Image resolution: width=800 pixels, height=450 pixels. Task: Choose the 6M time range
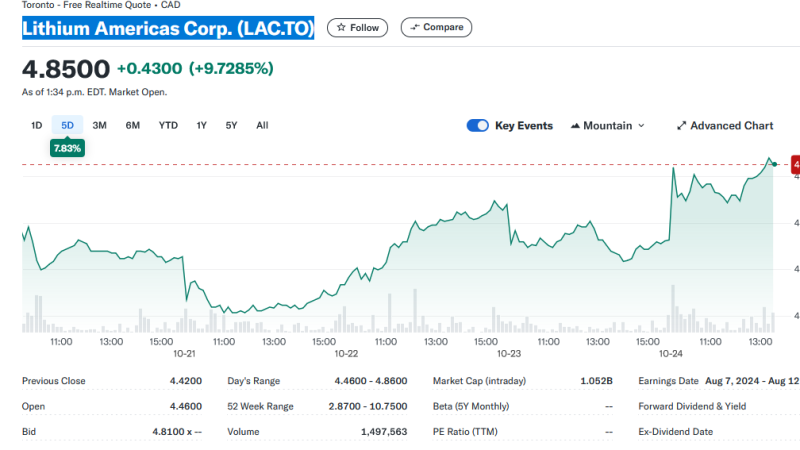(133, 126)
